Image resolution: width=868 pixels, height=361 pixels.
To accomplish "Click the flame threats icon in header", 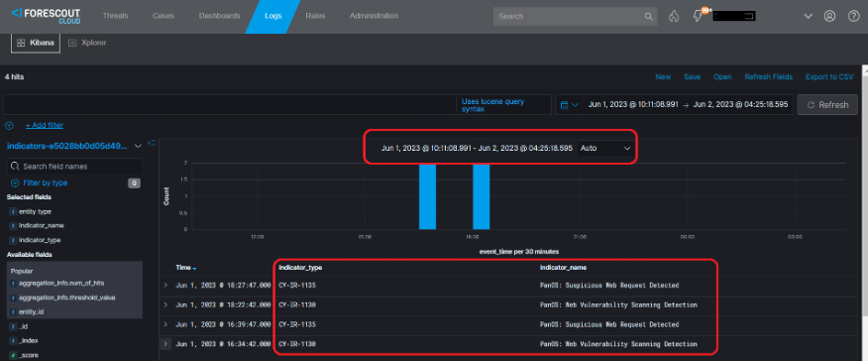I will 674,16.
